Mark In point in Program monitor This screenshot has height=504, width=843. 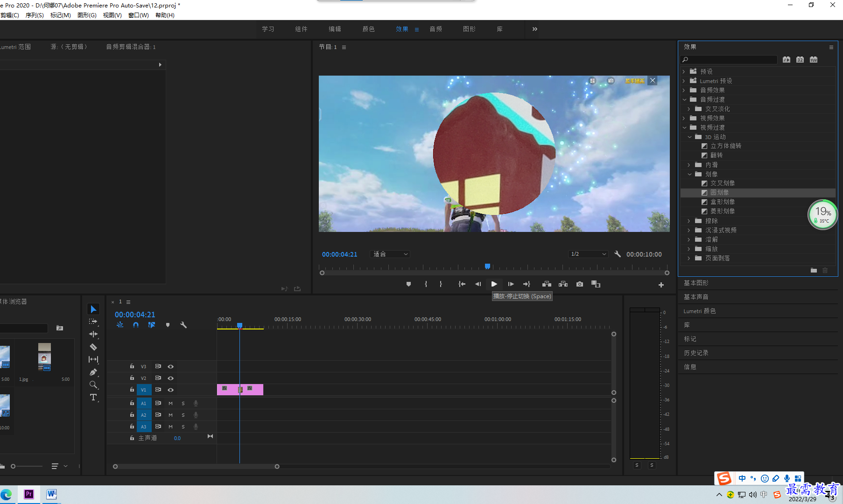click(426, 284)
